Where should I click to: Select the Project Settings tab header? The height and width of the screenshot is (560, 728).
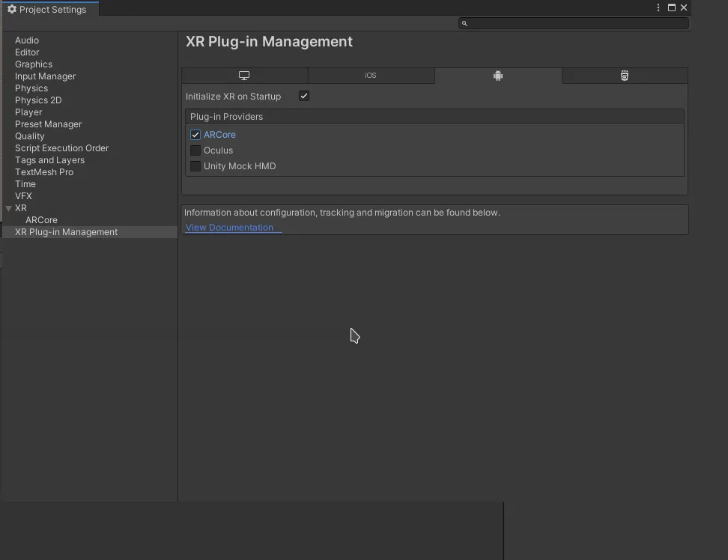click(x=50, y=9)
